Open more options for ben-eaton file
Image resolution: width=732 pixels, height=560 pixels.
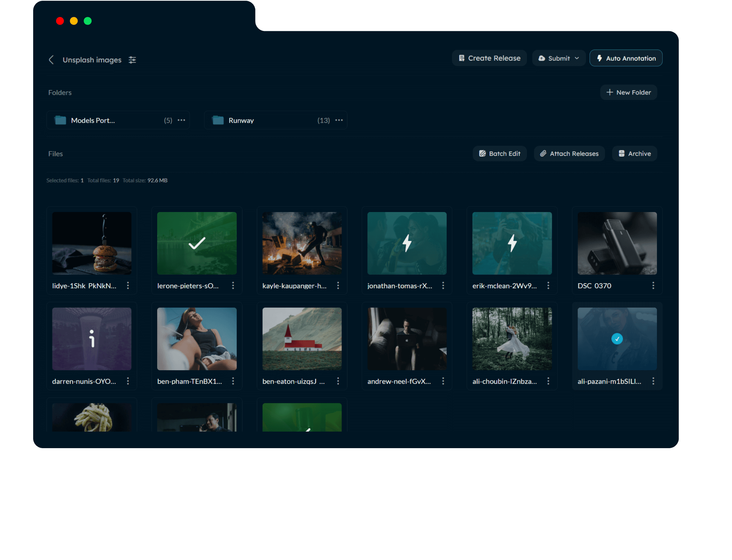[338, 381]
